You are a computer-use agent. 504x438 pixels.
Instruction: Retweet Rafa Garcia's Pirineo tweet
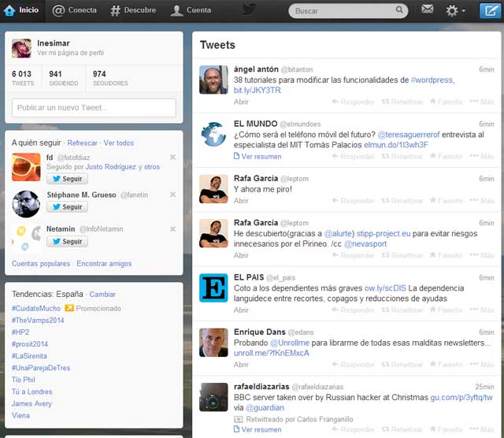coord(402,255)
